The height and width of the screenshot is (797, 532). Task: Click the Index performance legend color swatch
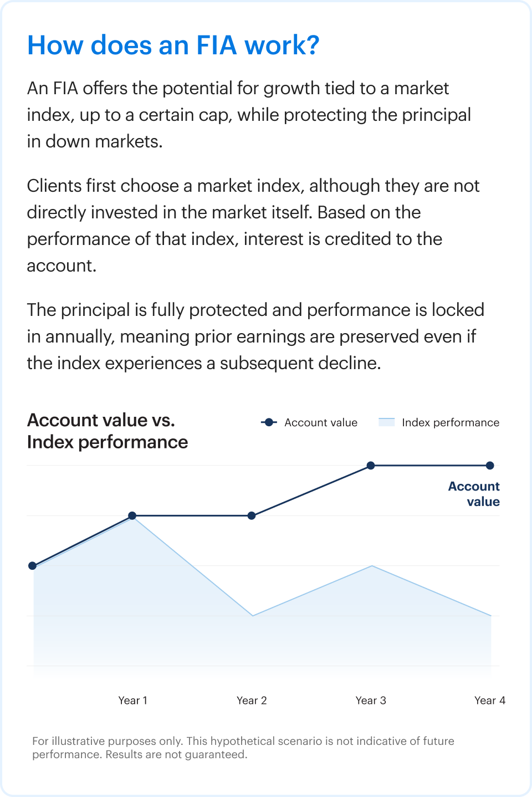[x=386, y=422]
